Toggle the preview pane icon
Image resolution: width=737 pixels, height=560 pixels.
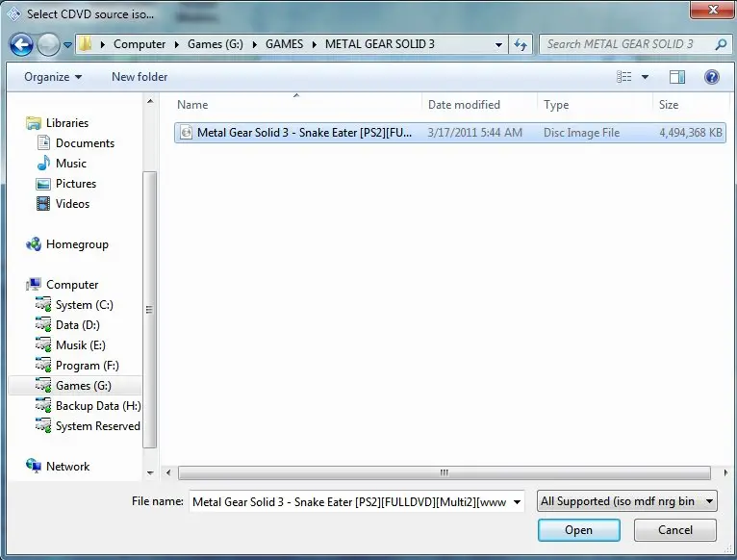[677, 77]
